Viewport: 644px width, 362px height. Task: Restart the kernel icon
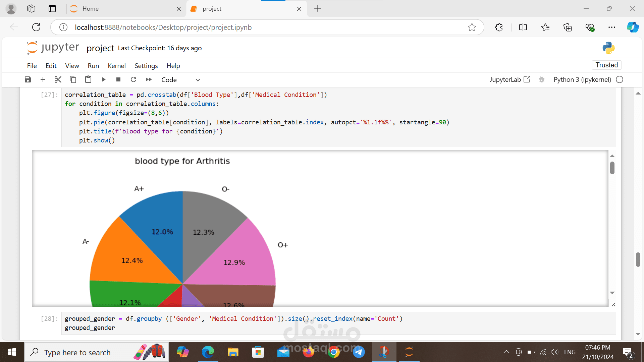133,80
